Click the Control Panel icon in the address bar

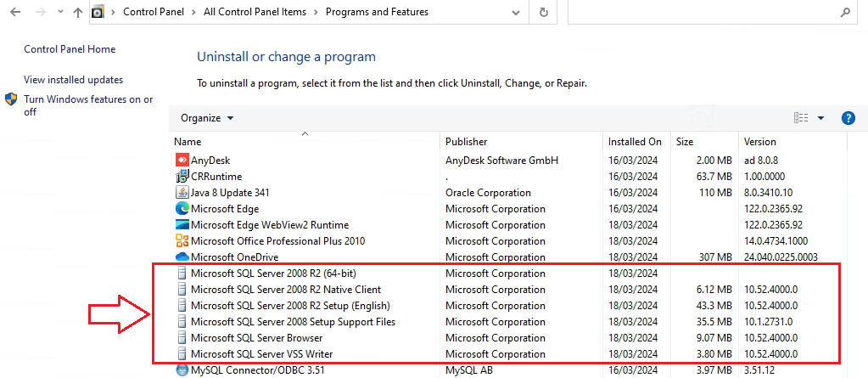point(98,12)
